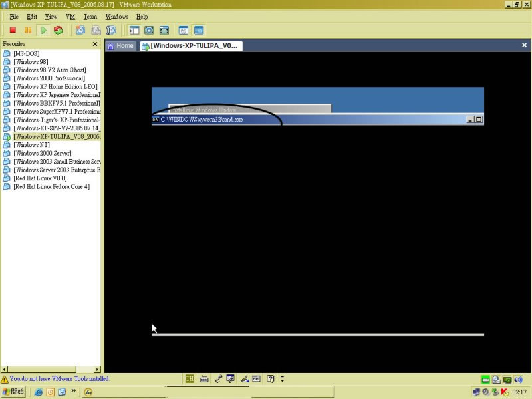This screenshot has height=399, width=532.
Task: Click the Reset virtual machine icon
Action: (59, 30)
